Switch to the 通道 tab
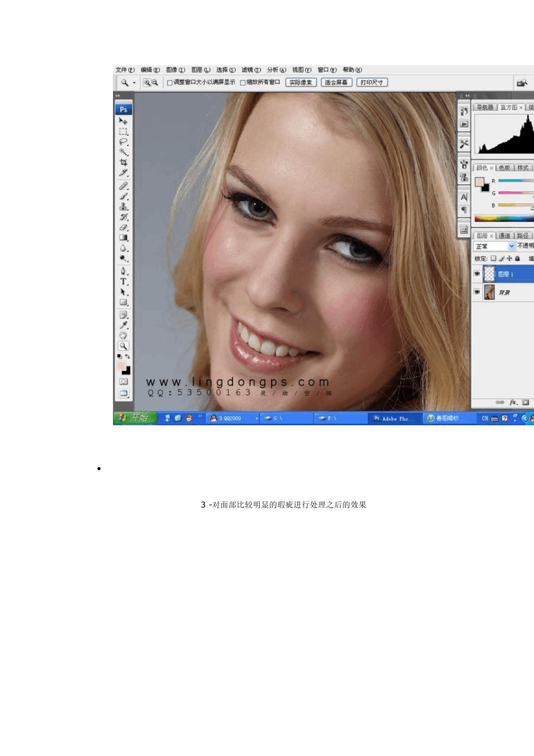This screenshot has width=534, height=756. click(505, 236)
